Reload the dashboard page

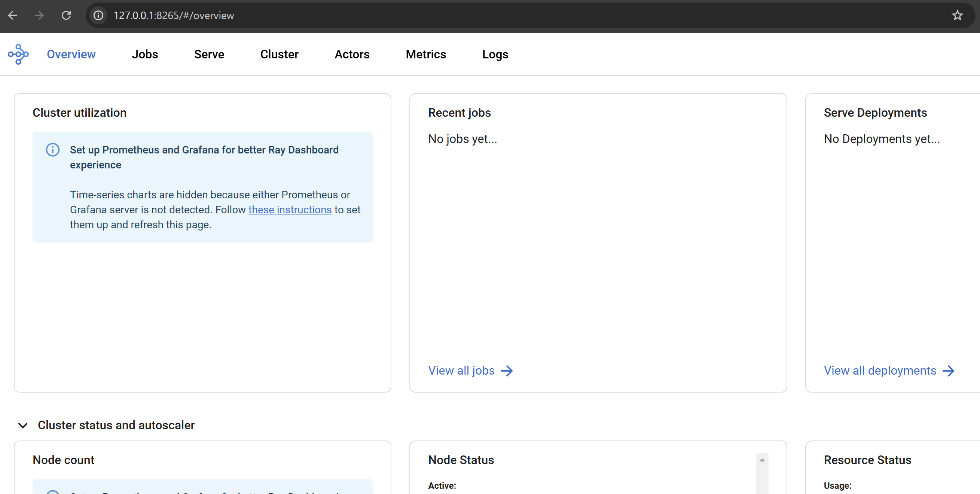pos(66,16)
